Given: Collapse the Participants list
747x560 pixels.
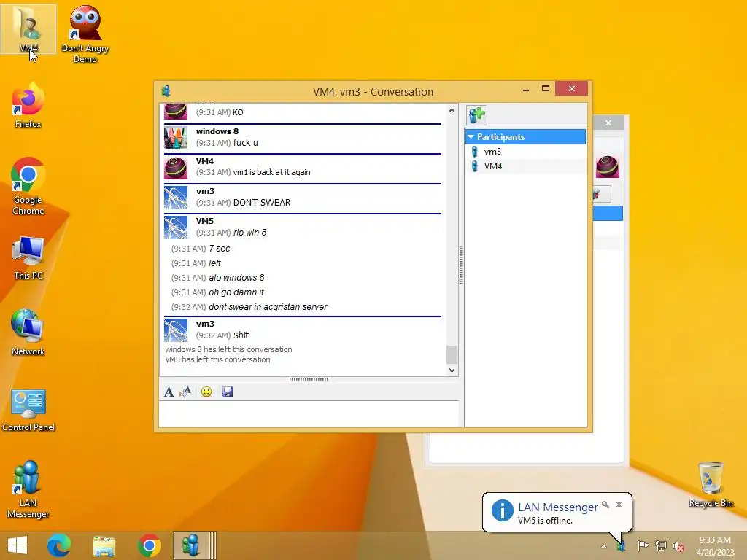Looking at the screenshot, I should (471, 136).
